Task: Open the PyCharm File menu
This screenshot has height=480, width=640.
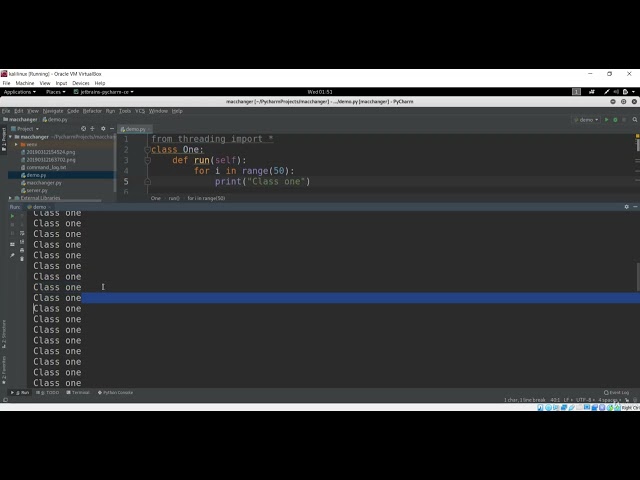Action: click(6, 111)
